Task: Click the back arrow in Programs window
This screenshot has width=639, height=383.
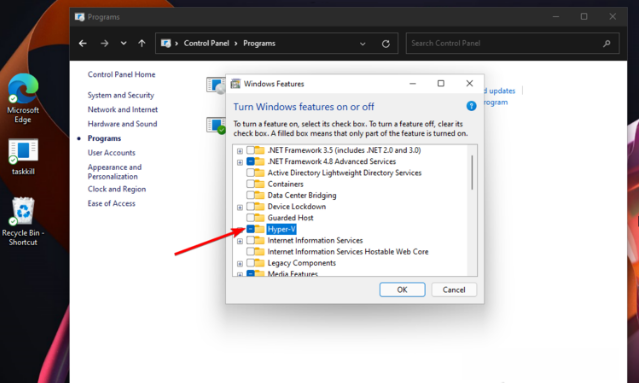Action: point(83,43)
